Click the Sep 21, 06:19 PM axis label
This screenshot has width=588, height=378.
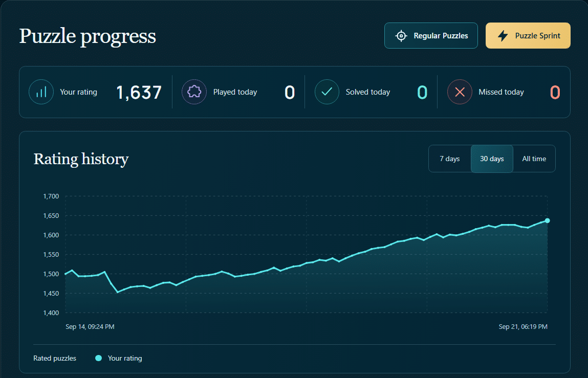523,327
